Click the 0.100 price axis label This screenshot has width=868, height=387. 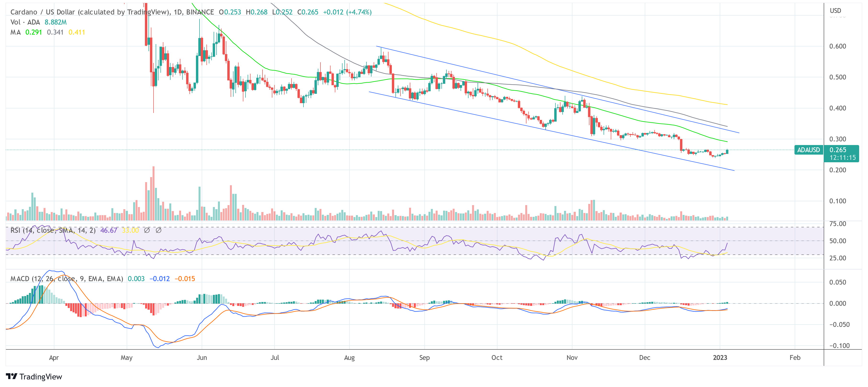pos(838,201)
